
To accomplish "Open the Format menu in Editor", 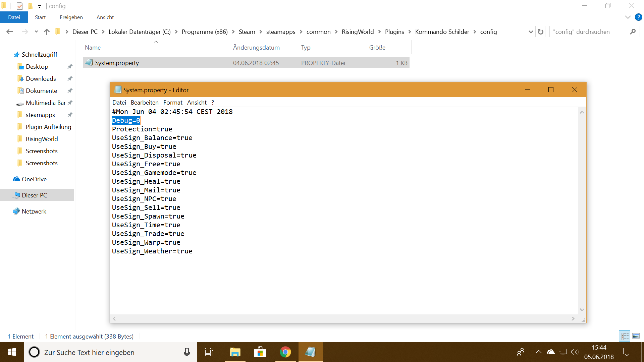I will [173, 103].
